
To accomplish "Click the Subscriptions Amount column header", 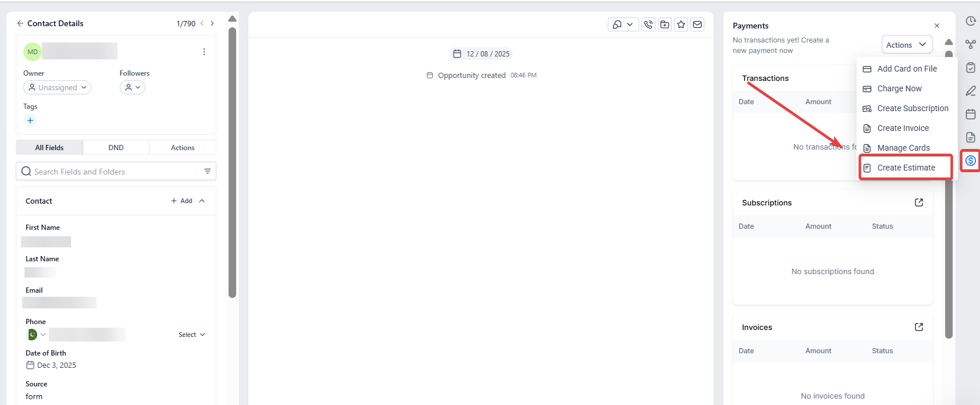I will 818,226.
